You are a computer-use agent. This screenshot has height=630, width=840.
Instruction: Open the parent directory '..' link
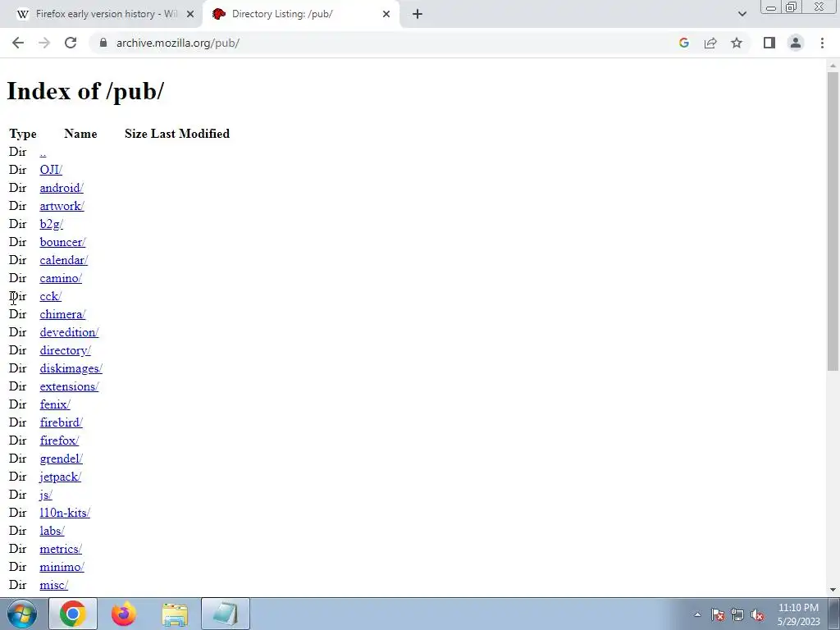click(43, 152)
